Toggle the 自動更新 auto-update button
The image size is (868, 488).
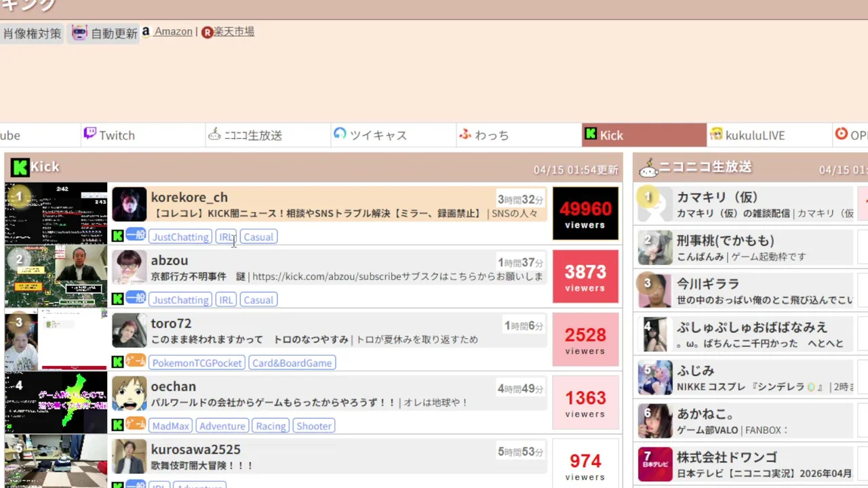point(104,33)
